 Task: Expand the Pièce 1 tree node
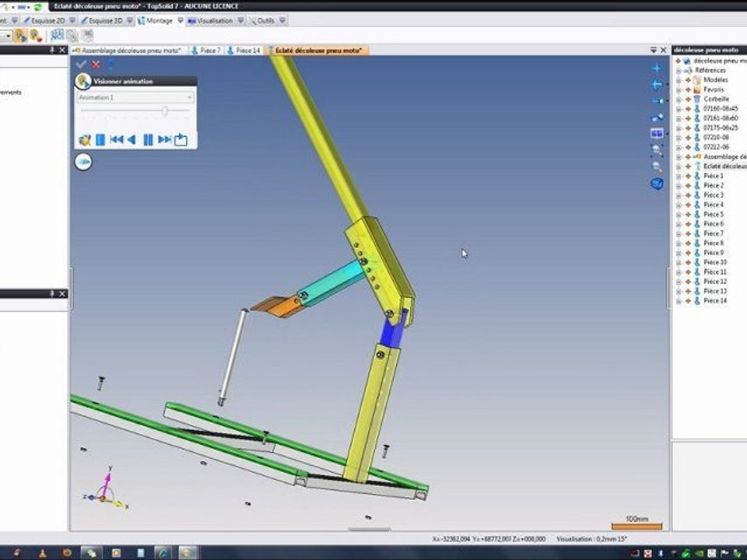[x=679, y=177]
